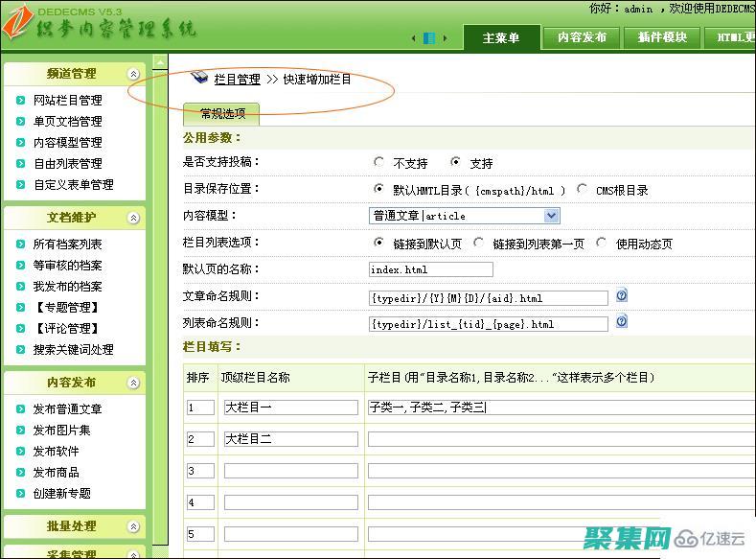Open the 栏目管理 breadcrumb link
Viewport: 756px width, 559px height.
tap(237, 80)
